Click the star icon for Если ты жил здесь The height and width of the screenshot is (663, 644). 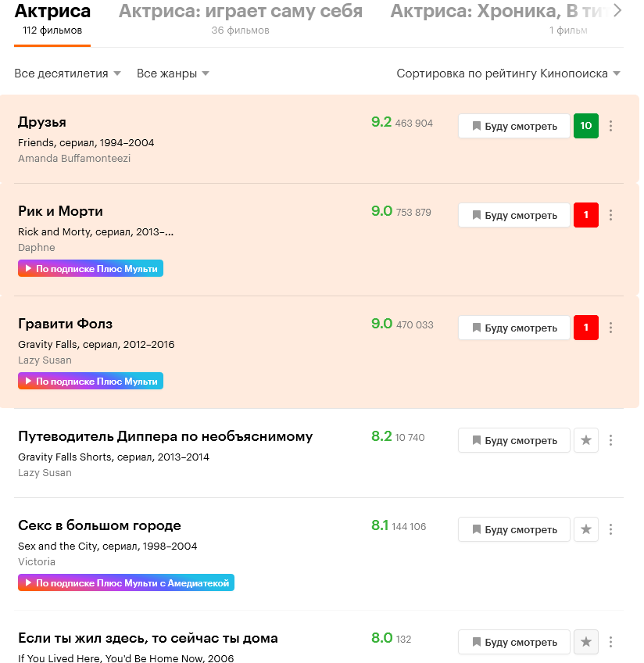tap(585, 642)
